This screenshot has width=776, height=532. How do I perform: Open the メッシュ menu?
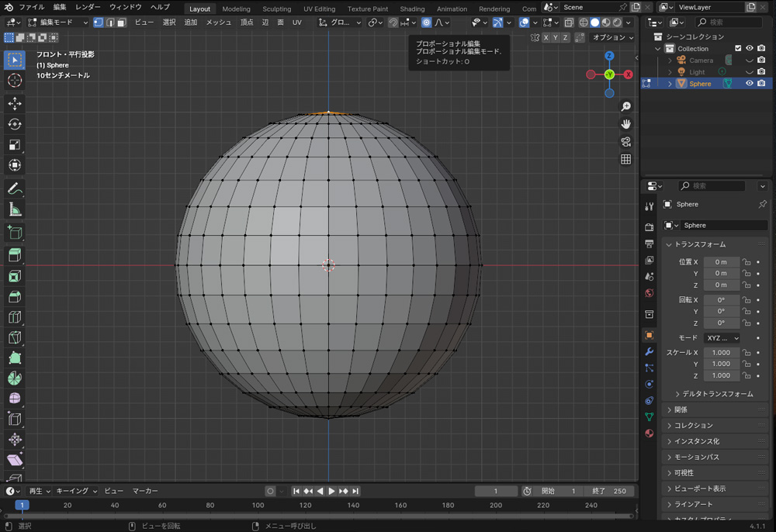click(x=218, y=22)
